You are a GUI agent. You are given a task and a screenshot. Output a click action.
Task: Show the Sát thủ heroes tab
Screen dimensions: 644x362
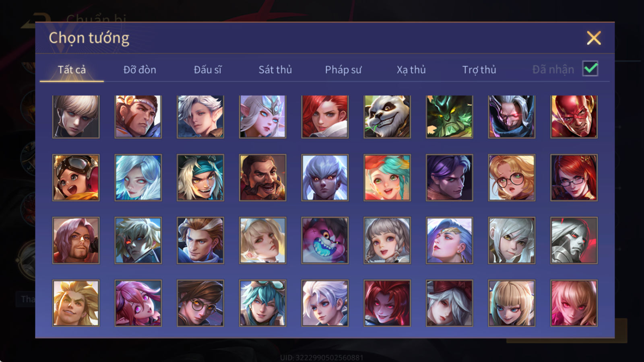point(275,70)
